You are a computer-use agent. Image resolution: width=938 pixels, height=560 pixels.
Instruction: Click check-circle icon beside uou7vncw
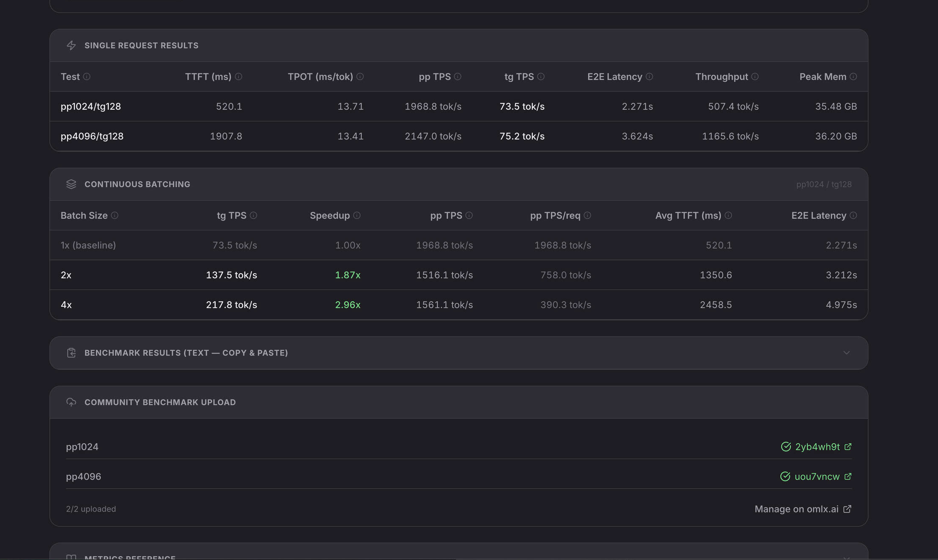pyautogui.click(x=785, y=477)
